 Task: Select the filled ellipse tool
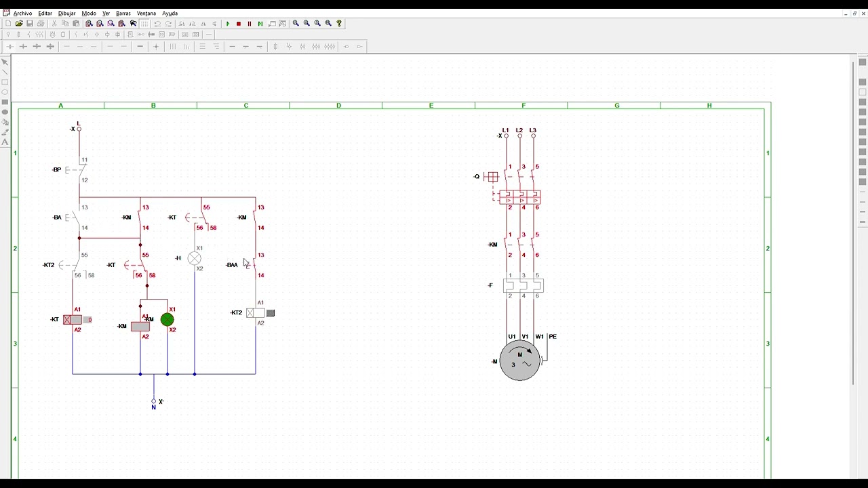[5, 113]
